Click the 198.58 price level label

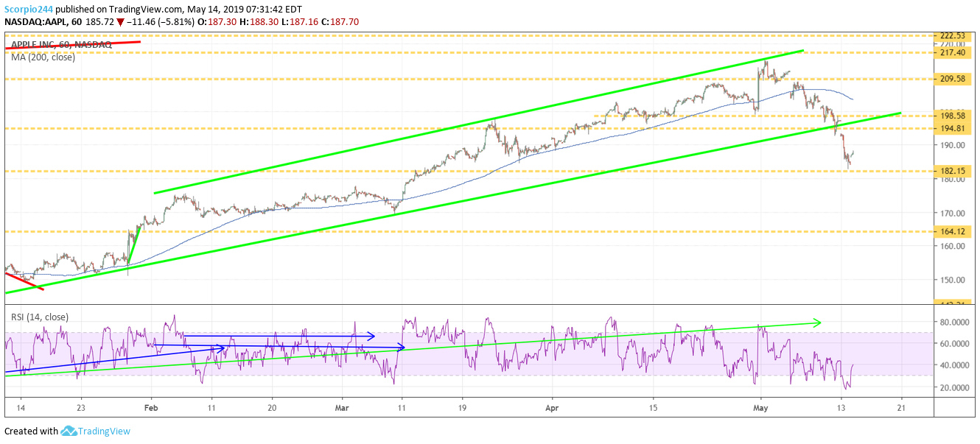click(x=953, y=116)
